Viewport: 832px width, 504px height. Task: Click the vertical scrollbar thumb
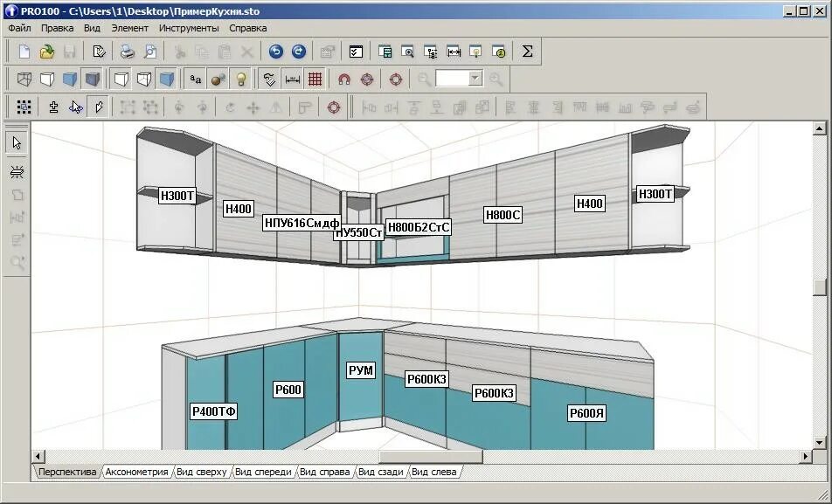819,287
